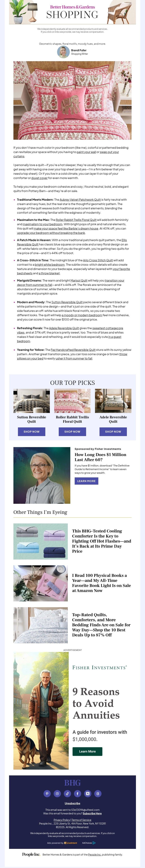Open the Facebook social icon
The image size is (145, 868).
coord(77,793)
